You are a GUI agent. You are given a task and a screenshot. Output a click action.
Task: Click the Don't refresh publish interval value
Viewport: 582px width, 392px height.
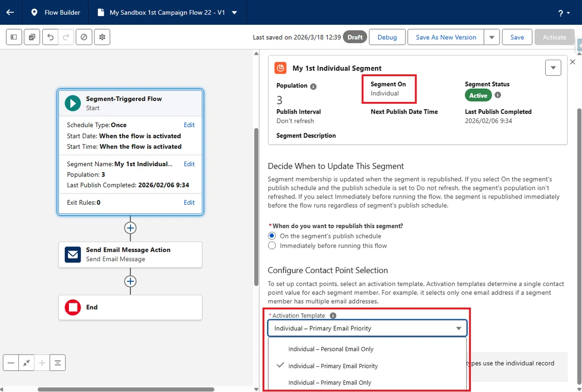[295, 121]
